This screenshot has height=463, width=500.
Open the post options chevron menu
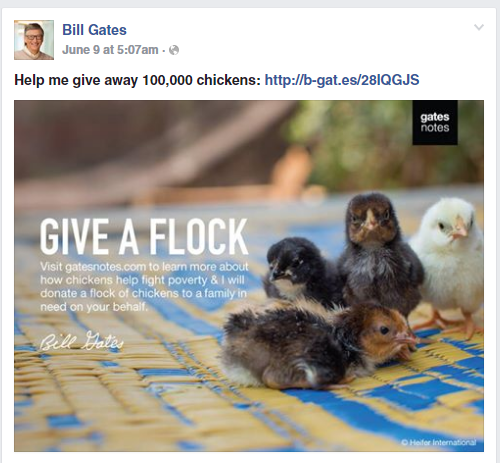tap(479, 27)
